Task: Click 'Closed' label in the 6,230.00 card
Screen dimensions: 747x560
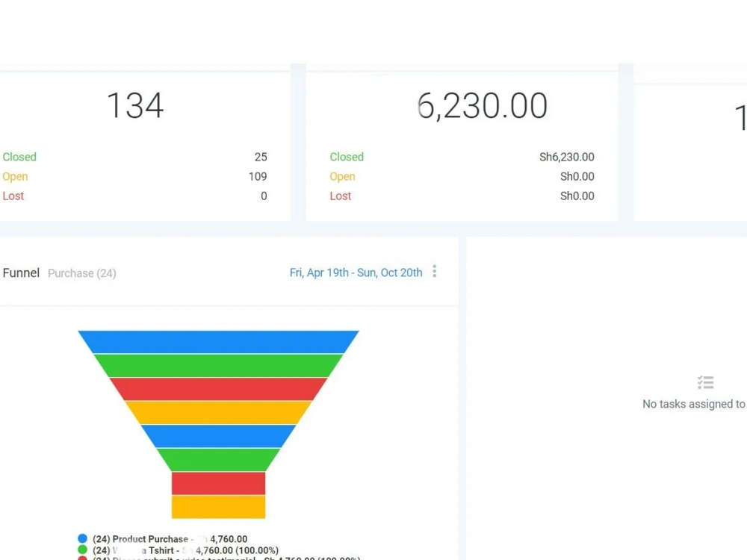Action: click(347, 157)
